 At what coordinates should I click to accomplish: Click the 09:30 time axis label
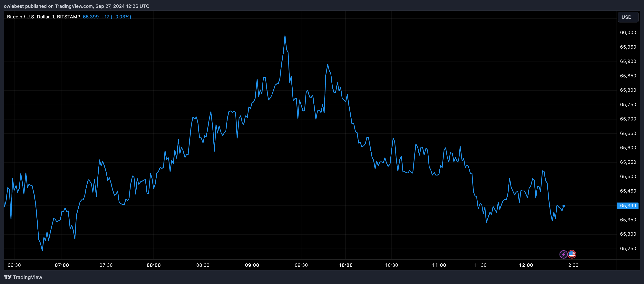click(x=301, y=265)
